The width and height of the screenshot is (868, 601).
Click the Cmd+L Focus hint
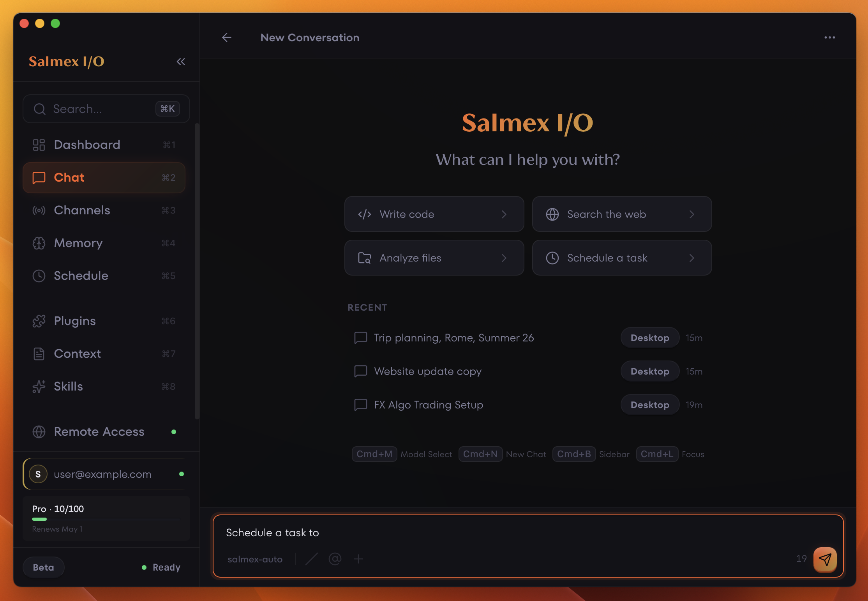(x=670, y=454)
